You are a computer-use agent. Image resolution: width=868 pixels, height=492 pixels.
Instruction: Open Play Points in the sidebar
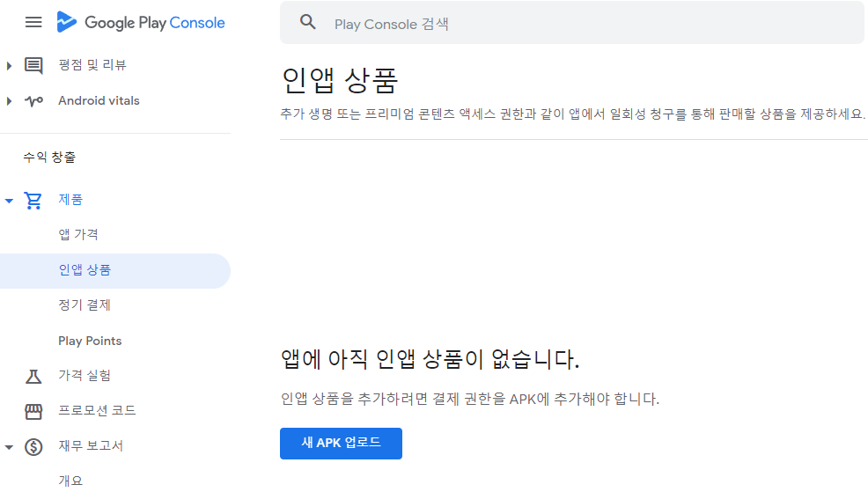coord(90,341)
